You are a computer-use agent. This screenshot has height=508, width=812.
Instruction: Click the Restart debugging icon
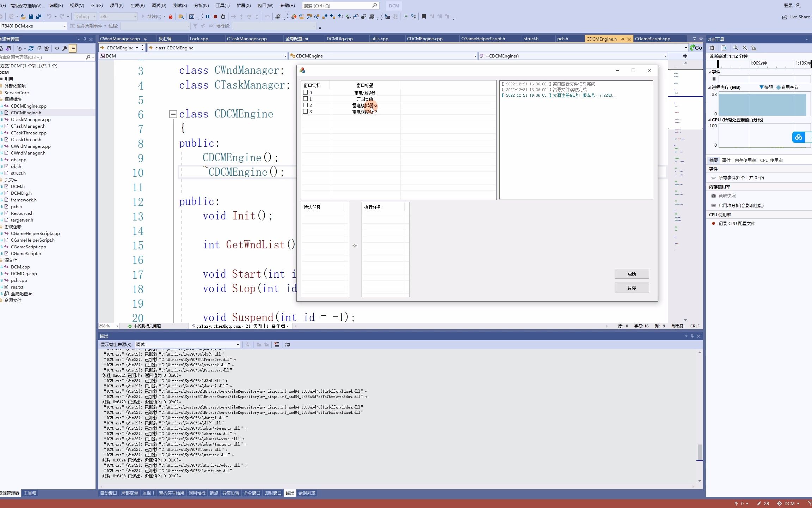223,17
